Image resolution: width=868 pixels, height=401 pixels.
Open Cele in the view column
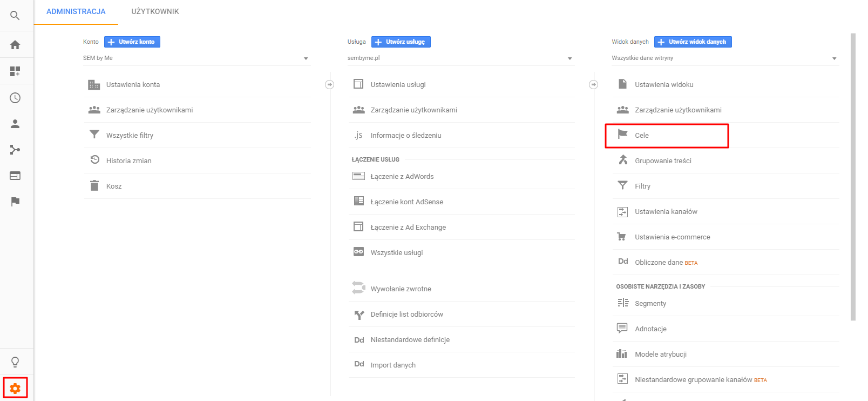(642, 136)
